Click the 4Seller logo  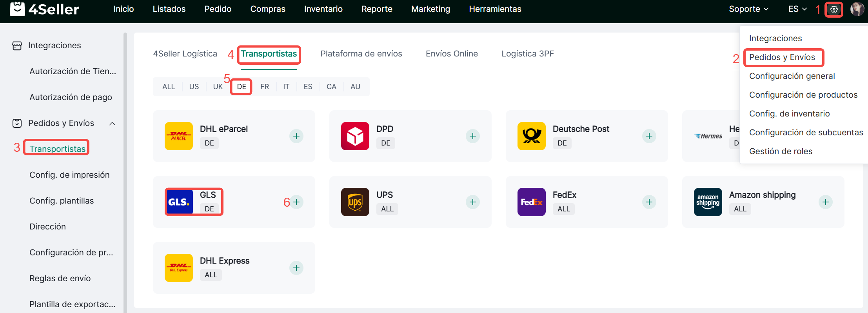click(x=44, y=9)
